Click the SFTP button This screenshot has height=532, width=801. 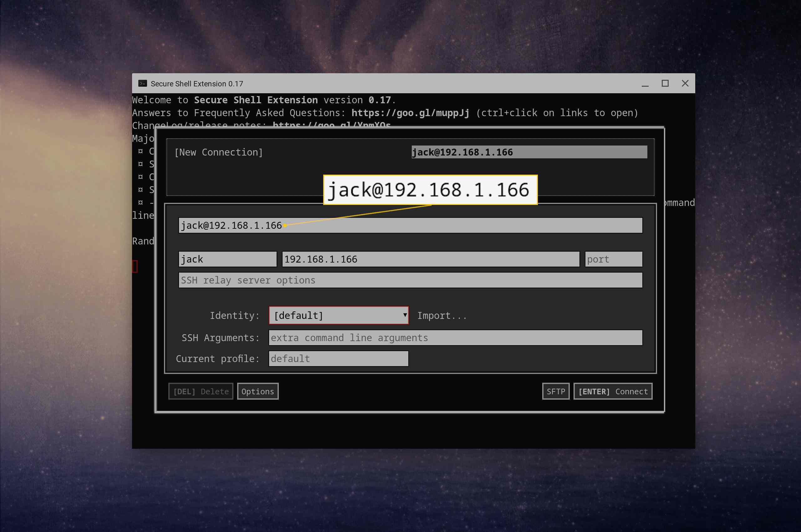tap(556, 391)
